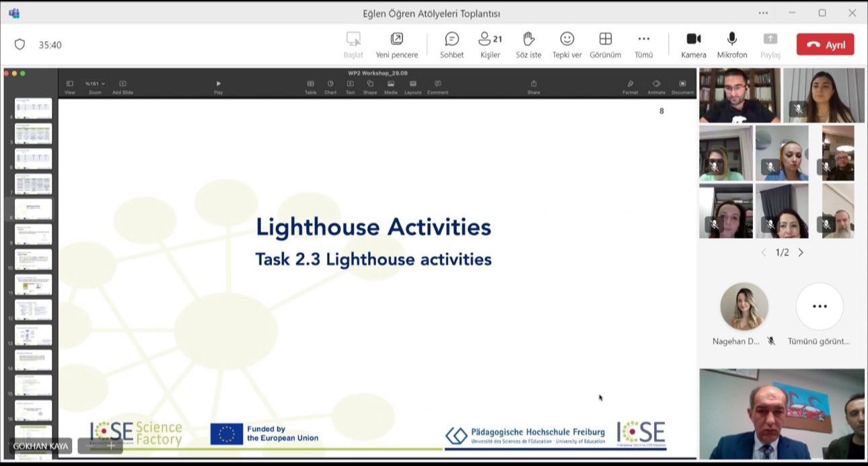This screenshot has width=868, height=466.
Task: Toggle the Kamera on or off
Action: (693, 44)
